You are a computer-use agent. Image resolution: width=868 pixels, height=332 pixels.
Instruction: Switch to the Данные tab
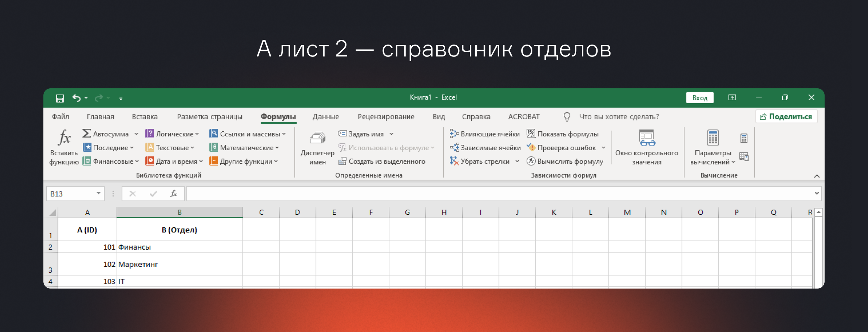point(325,117)
